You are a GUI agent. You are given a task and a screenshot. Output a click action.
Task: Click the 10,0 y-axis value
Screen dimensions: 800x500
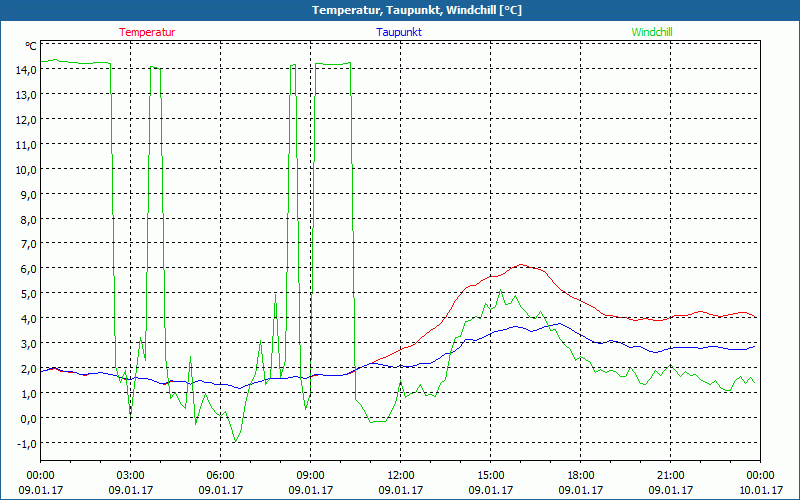coord(26,169)
